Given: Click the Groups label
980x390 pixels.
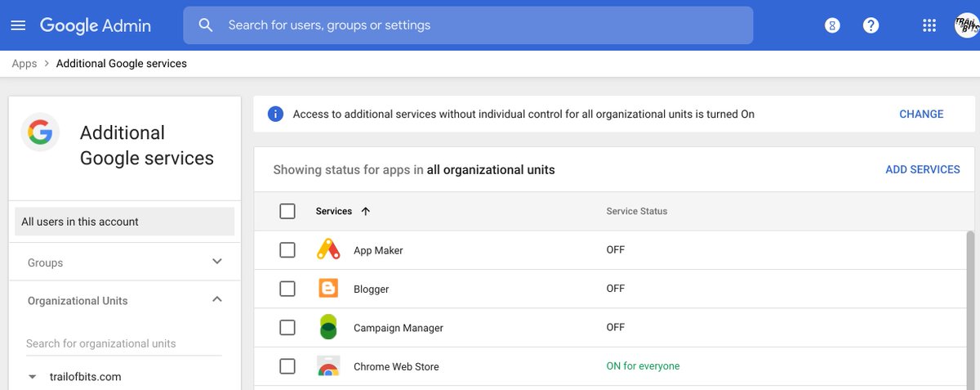Looking at the screenshot, I should point(45,262).
